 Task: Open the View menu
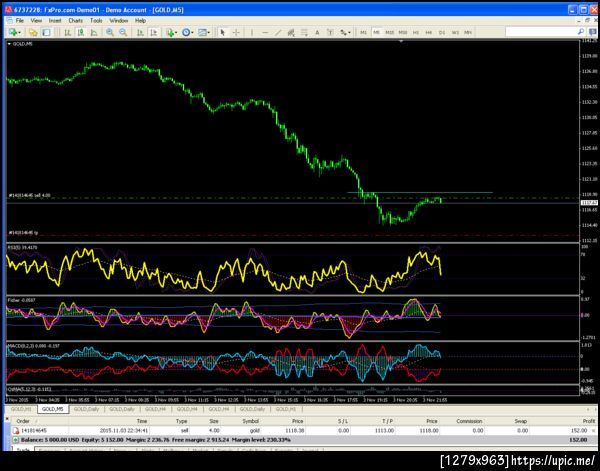coord(36,20)
